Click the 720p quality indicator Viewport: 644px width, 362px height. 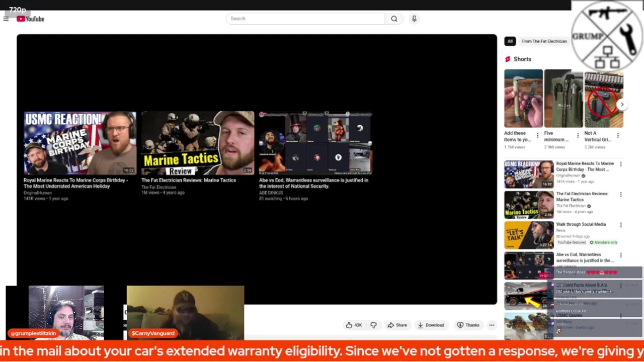click(17, 10)
